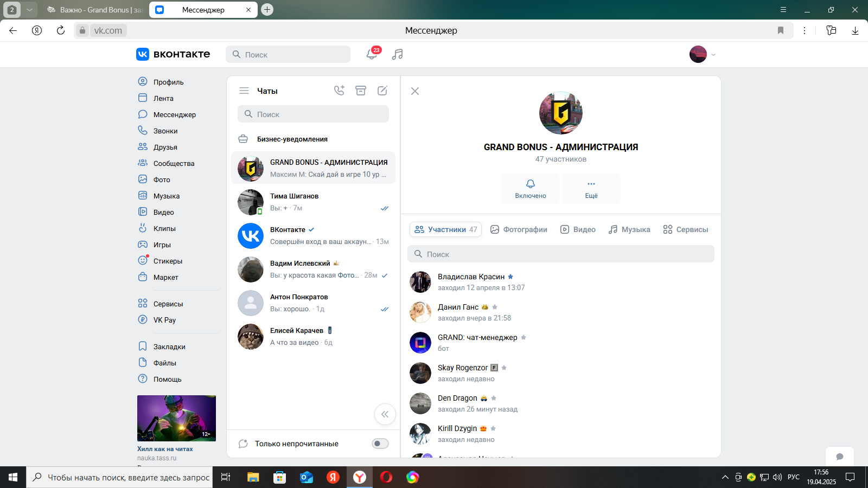
Task: Click the members search field
Action: [561, 254]
